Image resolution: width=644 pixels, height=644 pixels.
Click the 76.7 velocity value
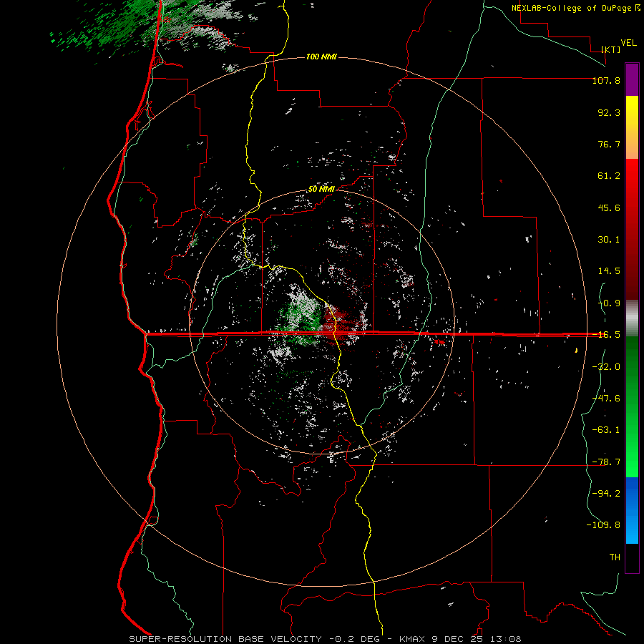pos(609,144)
